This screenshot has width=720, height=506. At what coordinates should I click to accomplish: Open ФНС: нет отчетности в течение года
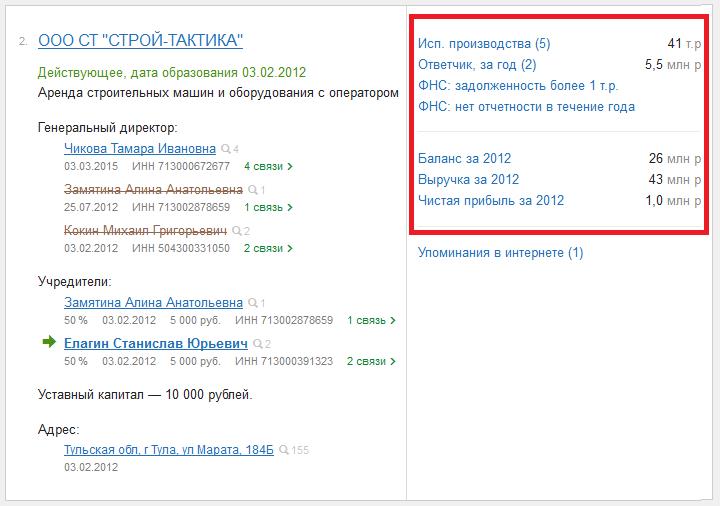pos(526,107)
